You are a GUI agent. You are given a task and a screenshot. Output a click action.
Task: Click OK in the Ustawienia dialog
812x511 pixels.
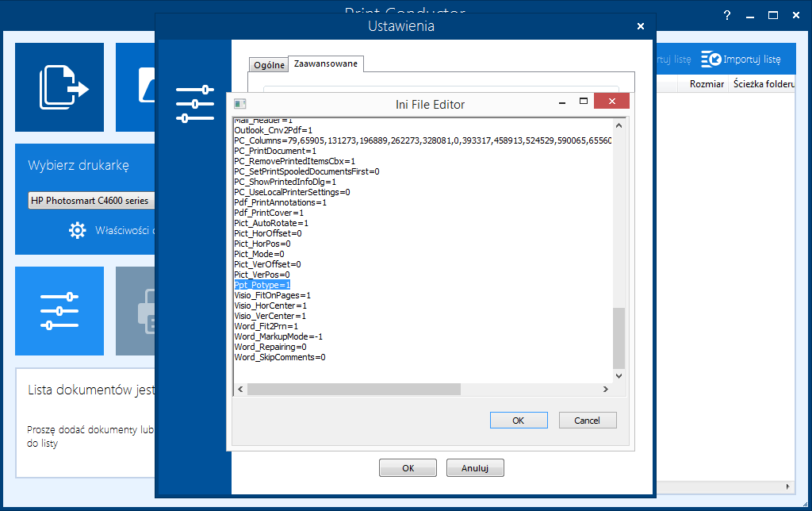point(408,468)
